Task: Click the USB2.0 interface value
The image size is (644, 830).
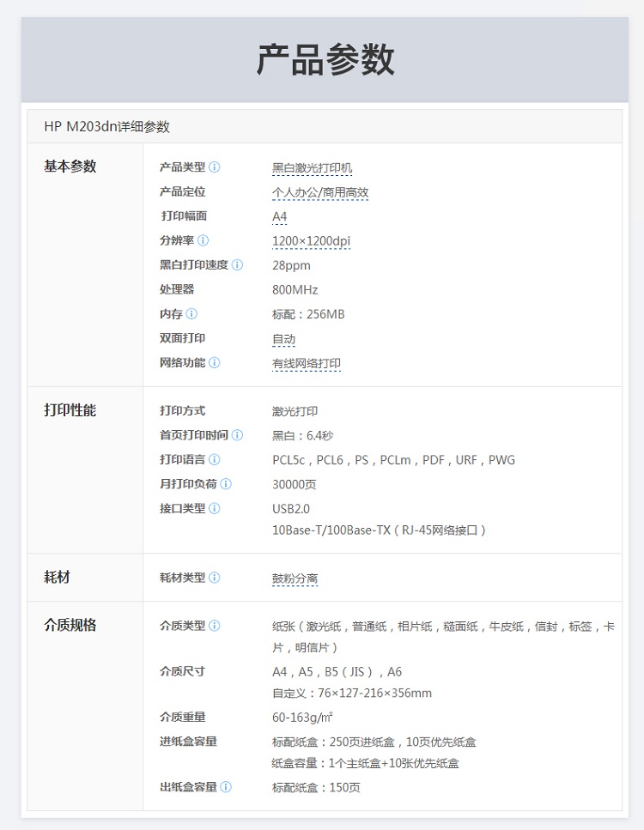Action: (x=291, y=509)
